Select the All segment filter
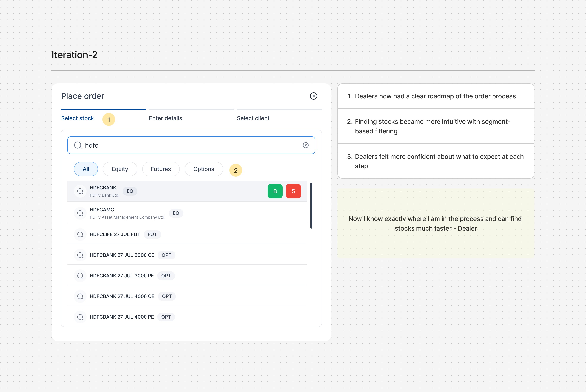Image resolution: width=586 pixels, height=392 pixels. click(x=86, y=169)
